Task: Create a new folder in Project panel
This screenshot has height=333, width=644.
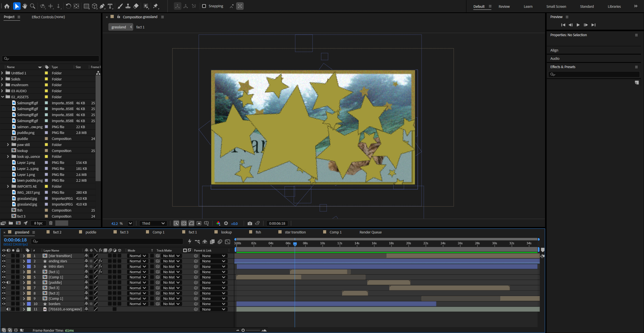Action: tap(11, 223)
